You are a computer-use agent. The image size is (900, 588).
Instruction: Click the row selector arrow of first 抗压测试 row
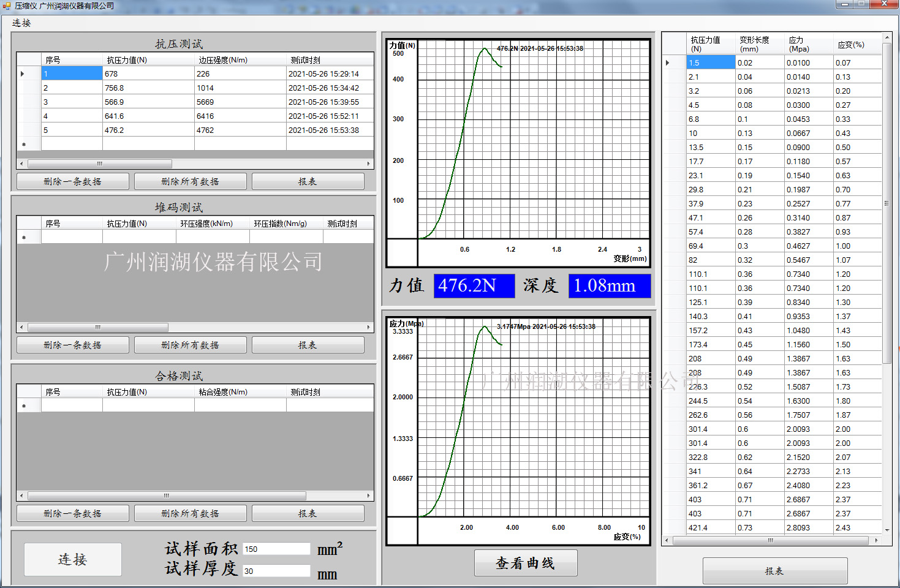tap(23, 74)
